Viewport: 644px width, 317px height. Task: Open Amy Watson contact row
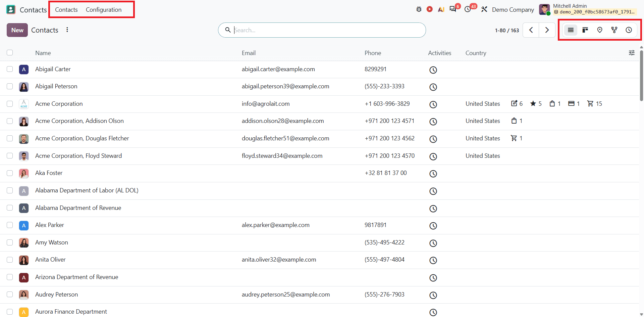(319, 242)
